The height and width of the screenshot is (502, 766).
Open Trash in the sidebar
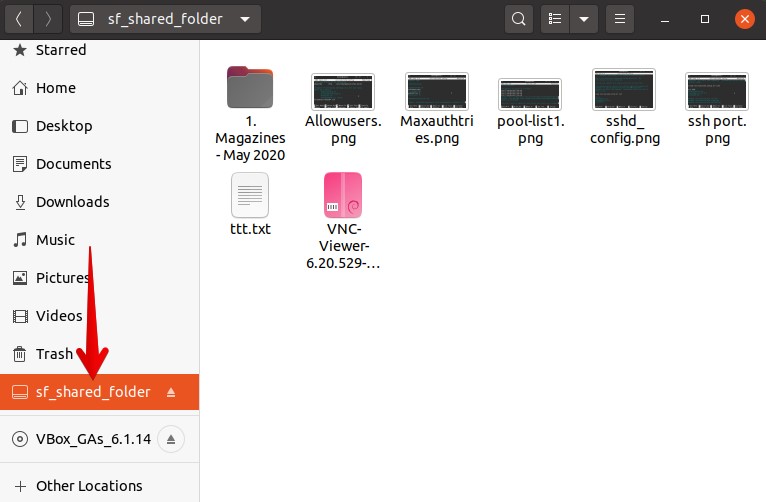pos(100,354)
